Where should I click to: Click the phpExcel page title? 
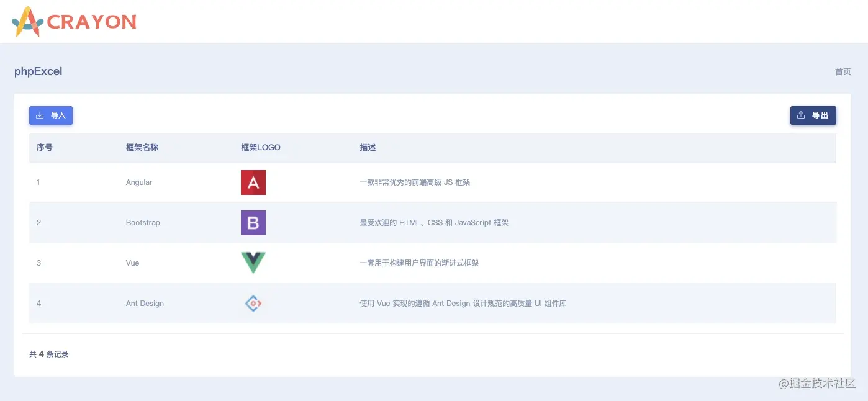pos(38,71)
